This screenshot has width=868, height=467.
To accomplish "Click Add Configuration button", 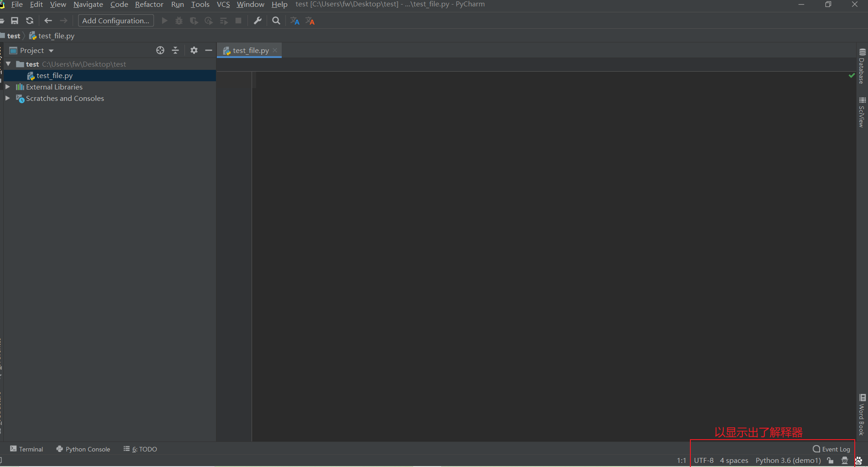I will point(116,21).
